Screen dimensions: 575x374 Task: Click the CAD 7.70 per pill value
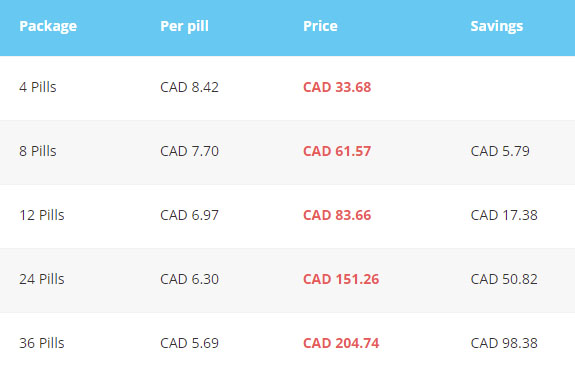tap(190, 151)
